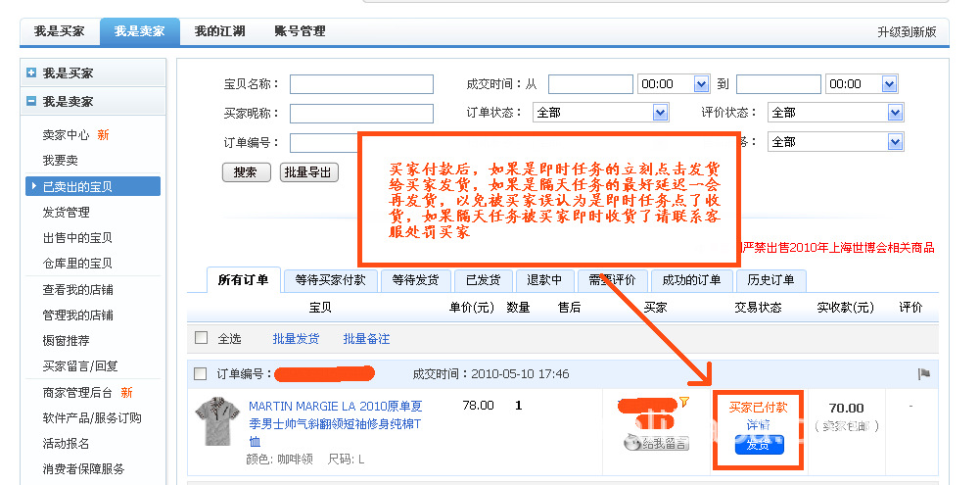Screen dimensions: 980x485
Task: Select the 等待买家付款 tab
Action: click(x=330, y=280)
